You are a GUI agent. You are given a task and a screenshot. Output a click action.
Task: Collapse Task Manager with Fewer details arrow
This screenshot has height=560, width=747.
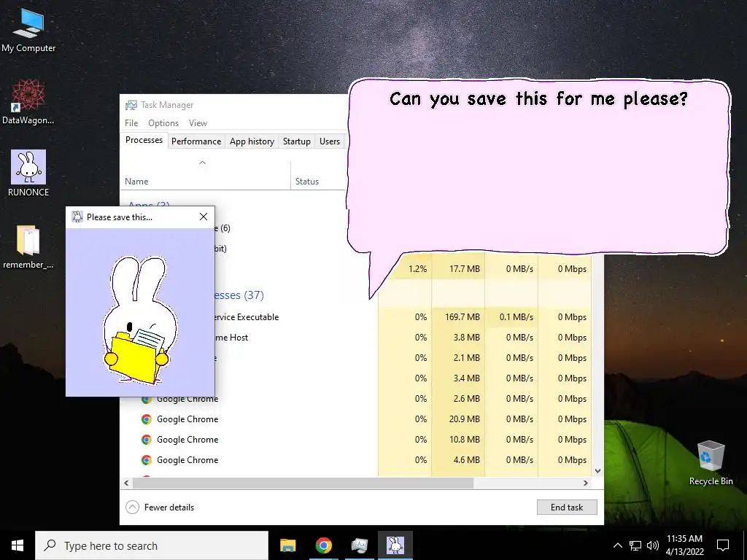(x=133, y=507)
